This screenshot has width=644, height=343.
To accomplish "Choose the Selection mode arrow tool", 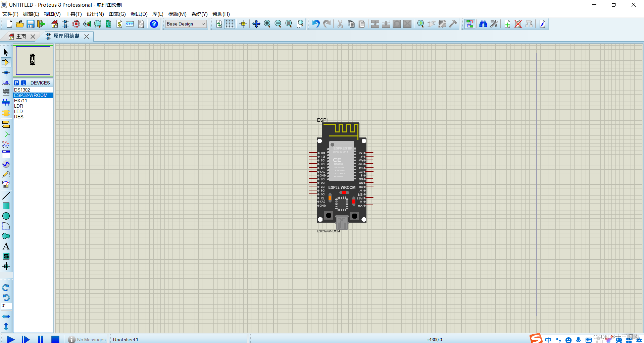I will click(x=6, y=52).
